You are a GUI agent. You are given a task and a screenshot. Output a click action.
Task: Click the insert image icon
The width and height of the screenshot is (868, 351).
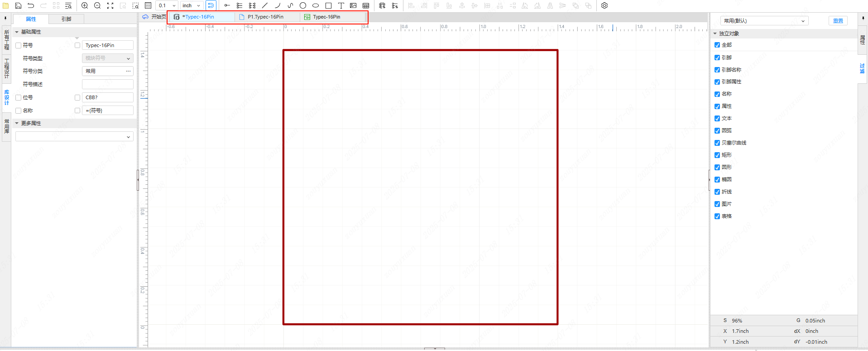pos(353,5)
